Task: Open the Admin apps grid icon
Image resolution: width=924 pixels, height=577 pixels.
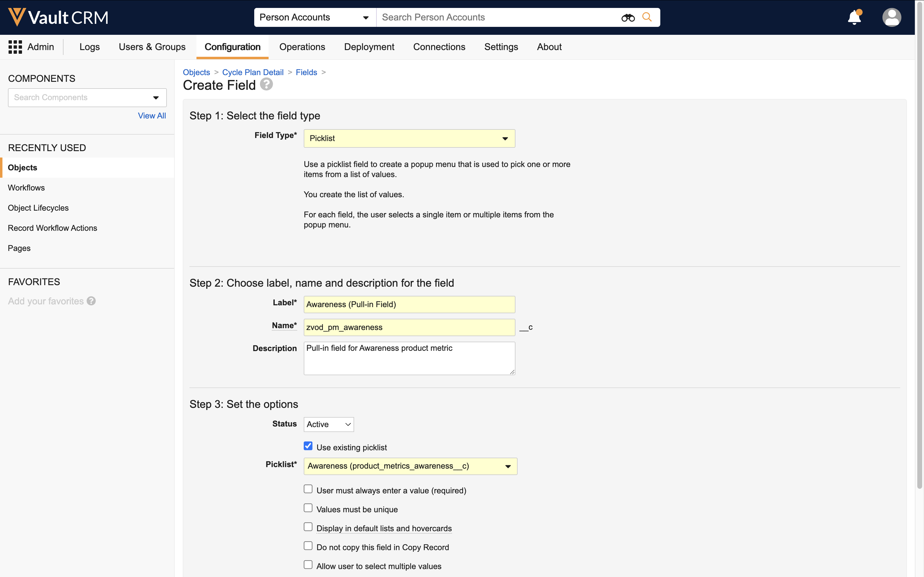Action: point(15,47)
